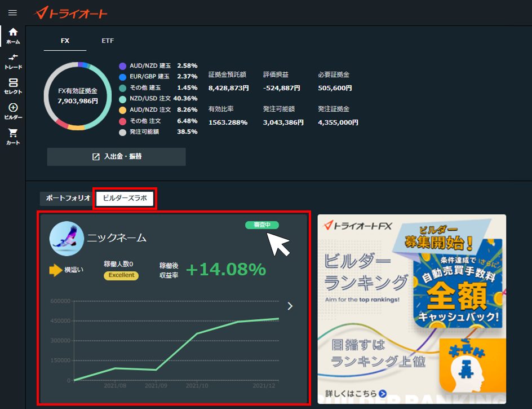The height and width of the screenshot is (409, 532).
Task: Click the 有効比率 value 1563.288%
Action: (228, 122)
